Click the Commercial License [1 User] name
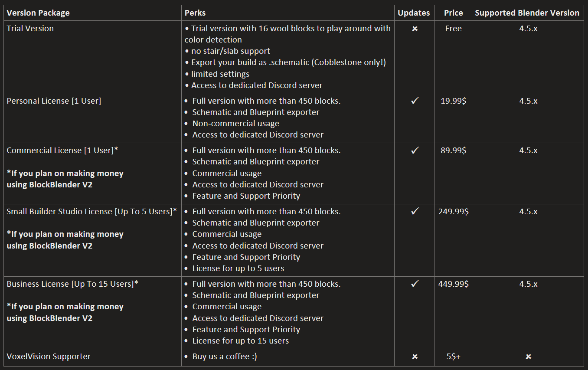This screenshot has height=370, width=588. [62, 151]
